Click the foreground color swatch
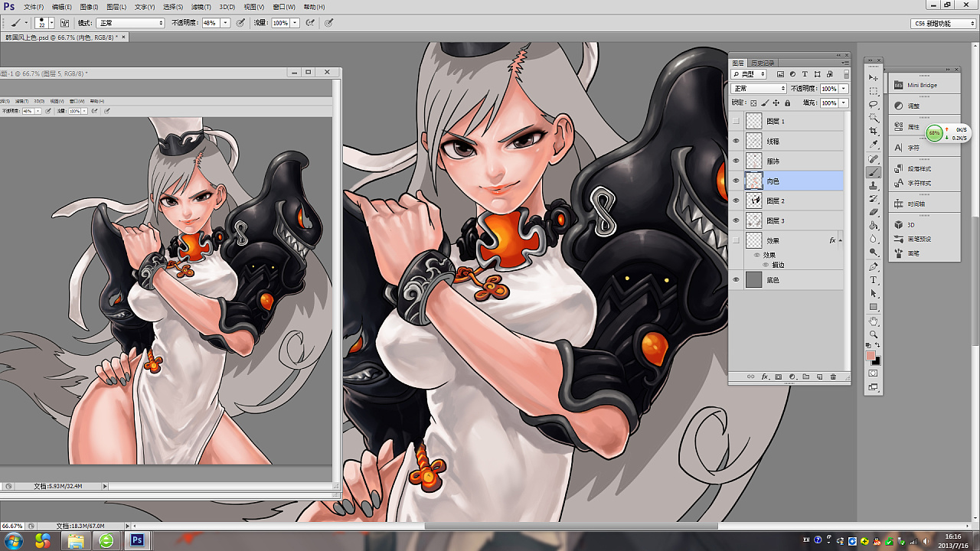Image resolution: width=980 pixels, height=551 pixels. 871,356
